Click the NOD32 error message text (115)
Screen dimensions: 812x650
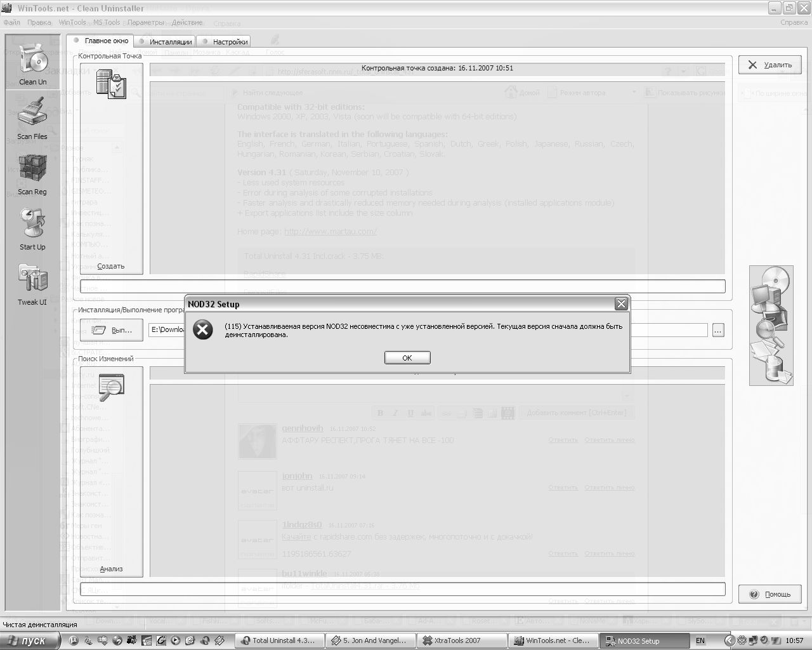423,330
